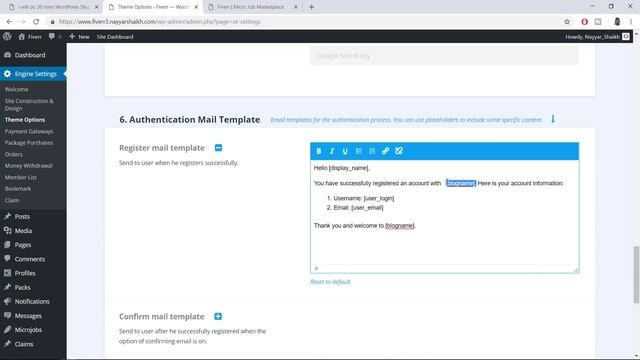Viewport: 640px width, 360px height.
Task: Open Package Purchases page
Action: [x=29, y=143]
